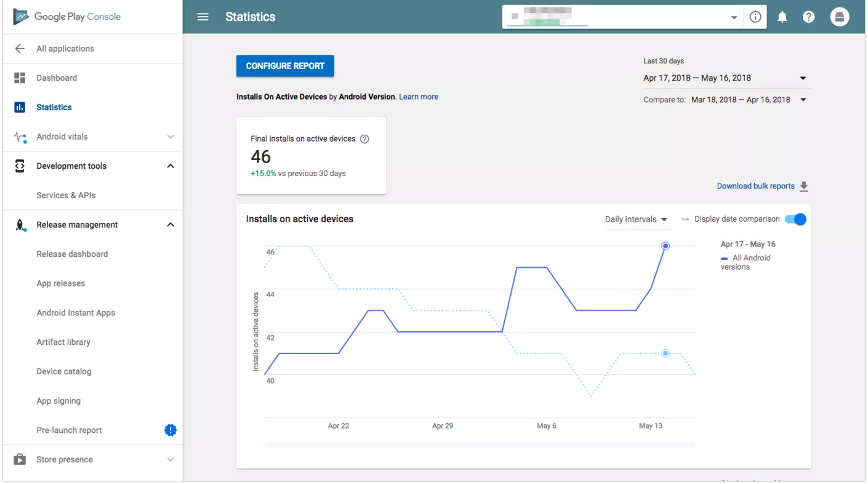
Task: Collapse the Release management section
Action: pos(171,225)
